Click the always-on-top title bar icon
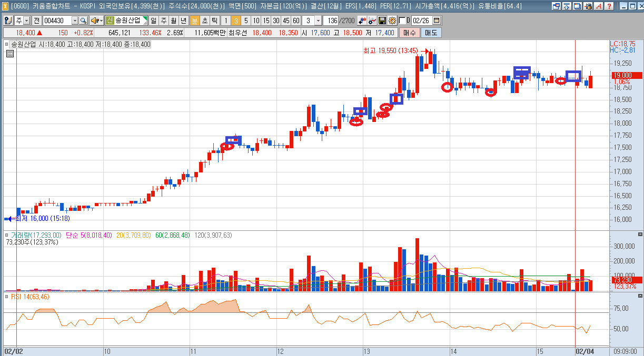The image size is (644, 356). point(567,6)
